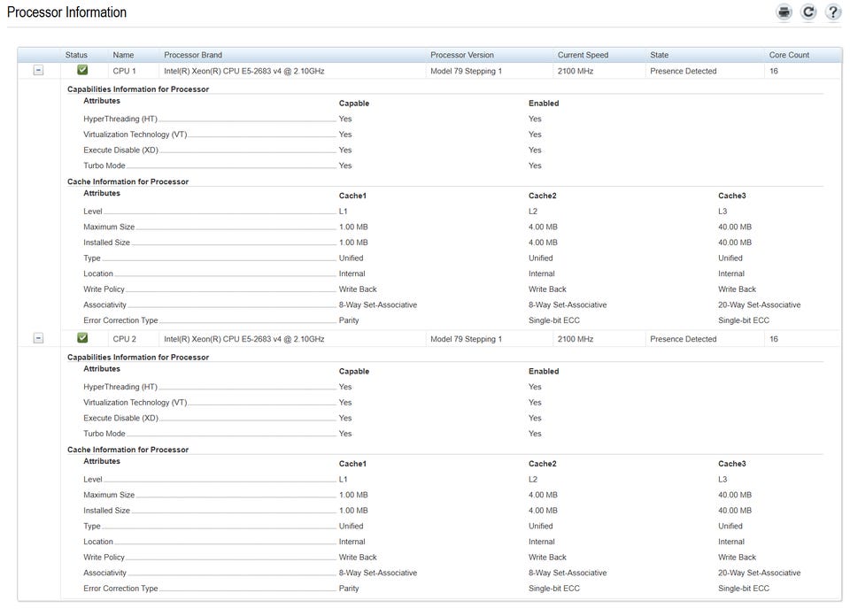Click CPU 1 Virtualization Technology (VT) attribute

coord(135,135)
